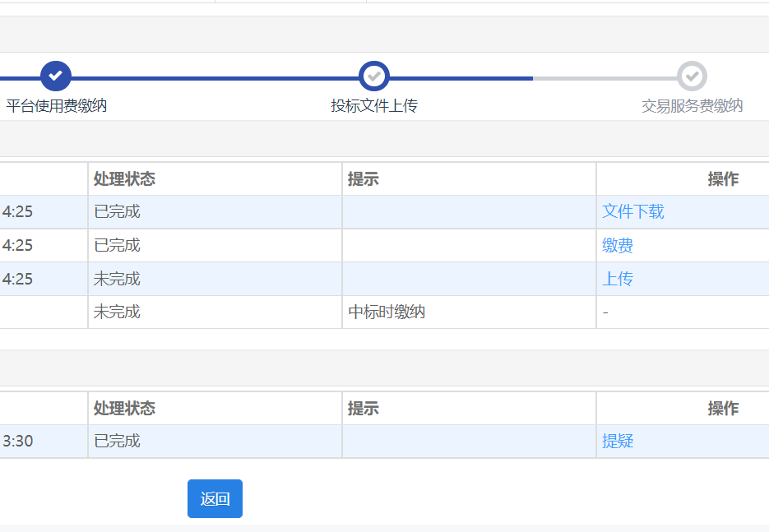This screenshot has height=532, width=769.
Task: Click 处理状态 header in the upper table
Action: point(124,179)
